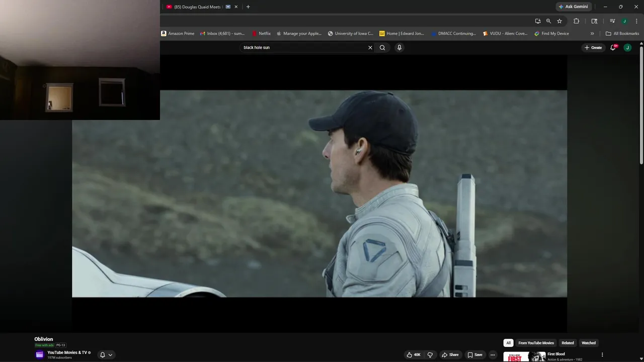Open the YouTube Movies & TV channel name

pyautogui.click(x=67, y=352)
